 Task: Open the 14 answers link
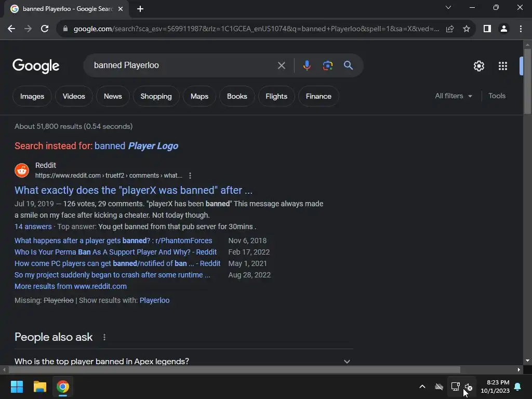(x=33, y=227)
